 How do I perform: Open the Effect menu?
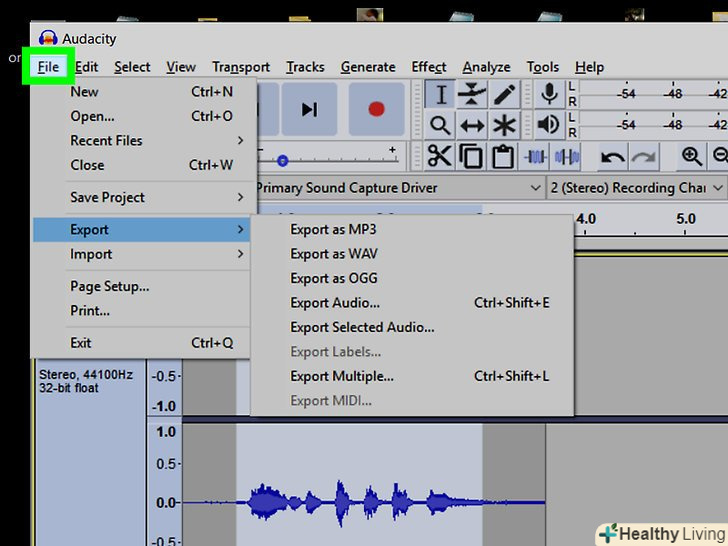(429, 67)
